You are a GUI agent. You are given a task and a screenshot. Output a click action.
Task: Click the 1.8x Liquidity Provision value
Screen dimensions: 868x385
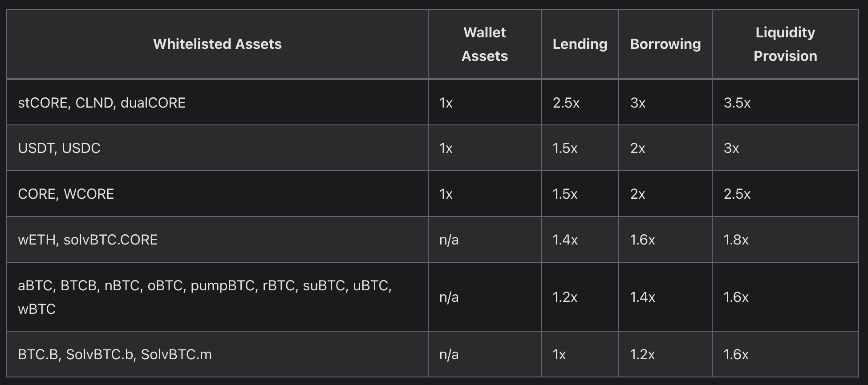click(736, 240)
